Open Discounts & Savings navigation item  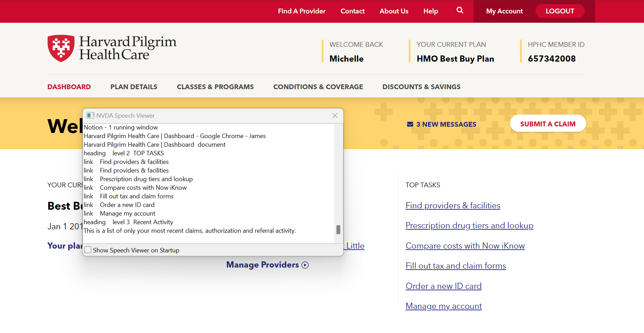point(422,87)
